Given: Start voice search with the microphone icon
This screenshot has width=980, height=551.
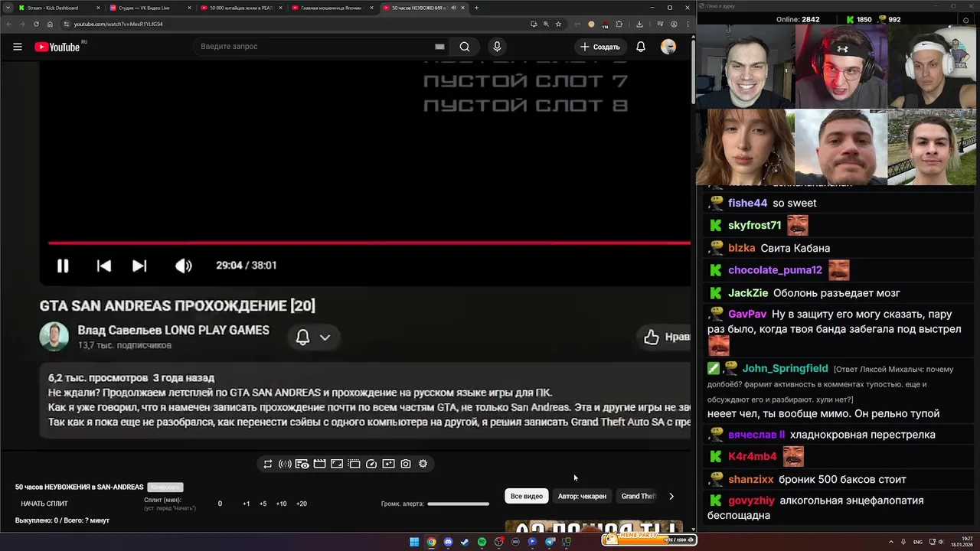Looking at the screenshot, I should tap(497, 47).
